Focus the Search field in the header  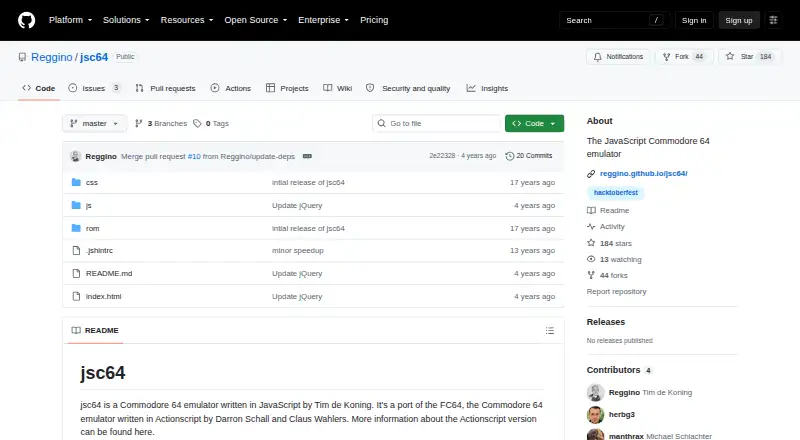[614, 20]
